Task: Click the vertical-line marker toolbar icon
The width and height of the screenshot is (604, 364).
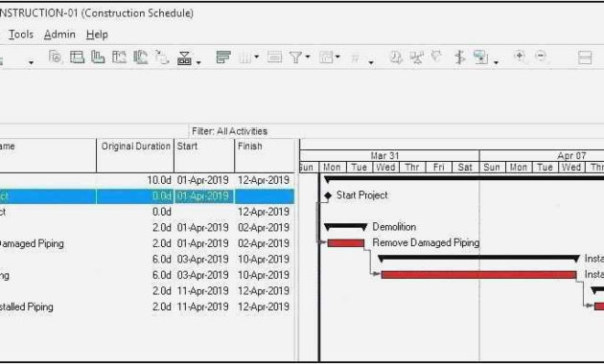Action: click(459, 57)
